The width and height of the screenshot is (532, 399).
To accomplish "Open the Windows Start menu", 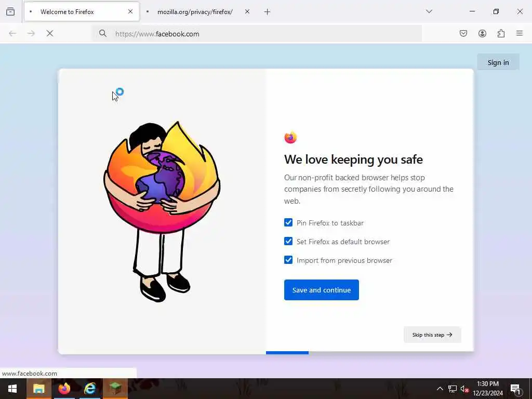I will 12,389.
